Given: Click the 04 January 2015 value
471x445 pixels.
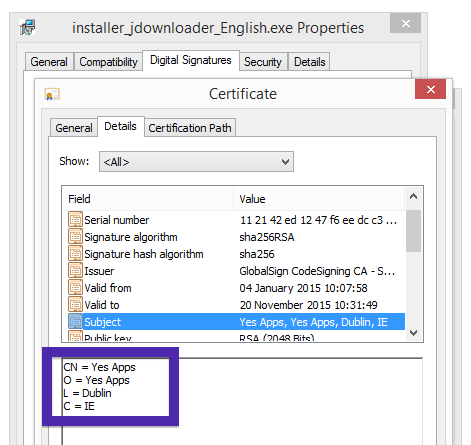Looking at the screenshot, I should pos(303,288).
